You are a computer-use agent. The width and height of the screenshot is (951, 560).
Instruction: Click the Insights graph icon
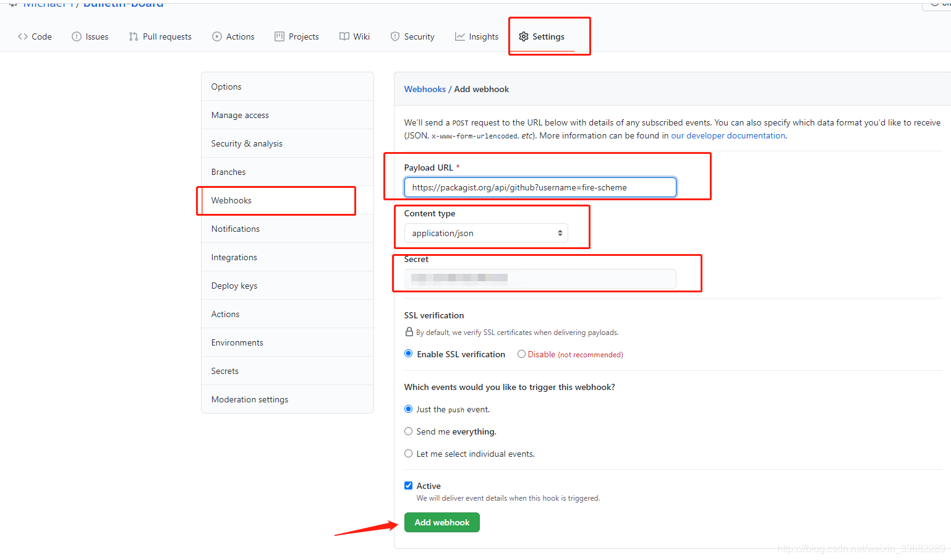460,36
